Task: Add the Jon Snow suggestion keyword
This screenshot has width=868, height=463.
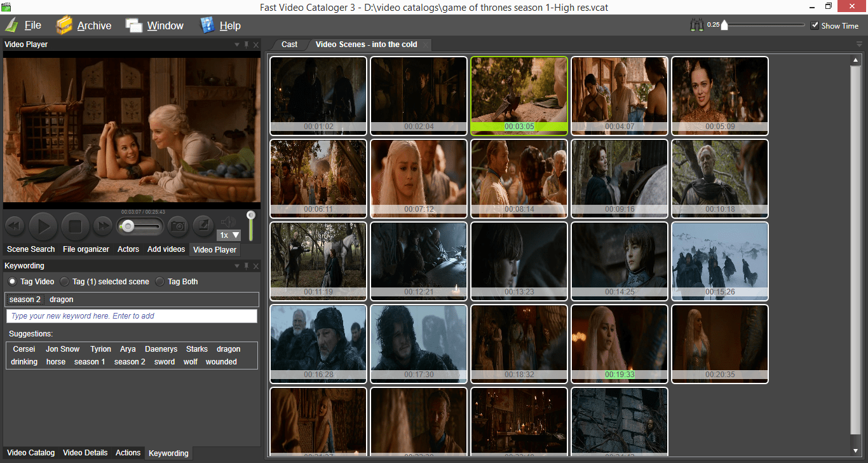Action: 63,349
